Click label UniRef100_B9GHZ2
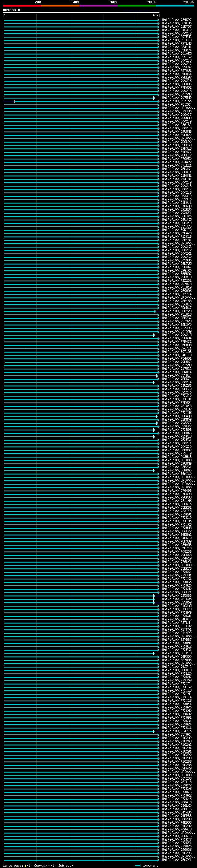The height and width of the screenshot is (868, 197). (x=176, y=135)
